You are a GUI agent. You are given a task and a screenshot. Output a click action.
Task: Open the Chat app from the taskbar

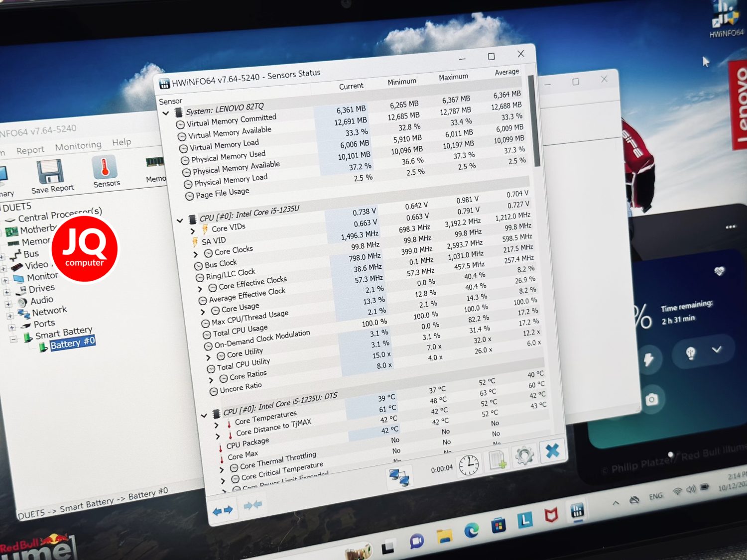point(416,541)
